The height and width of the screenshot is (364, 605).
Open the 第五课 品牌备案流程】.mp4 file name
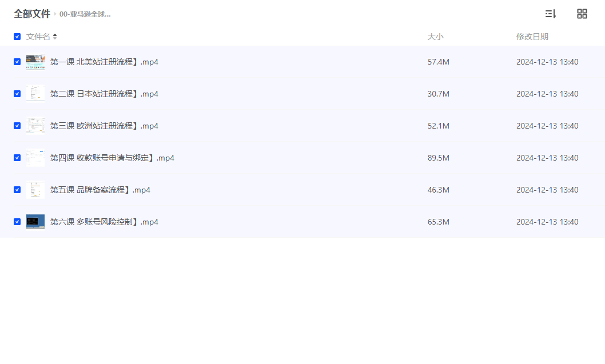(100, 190)
